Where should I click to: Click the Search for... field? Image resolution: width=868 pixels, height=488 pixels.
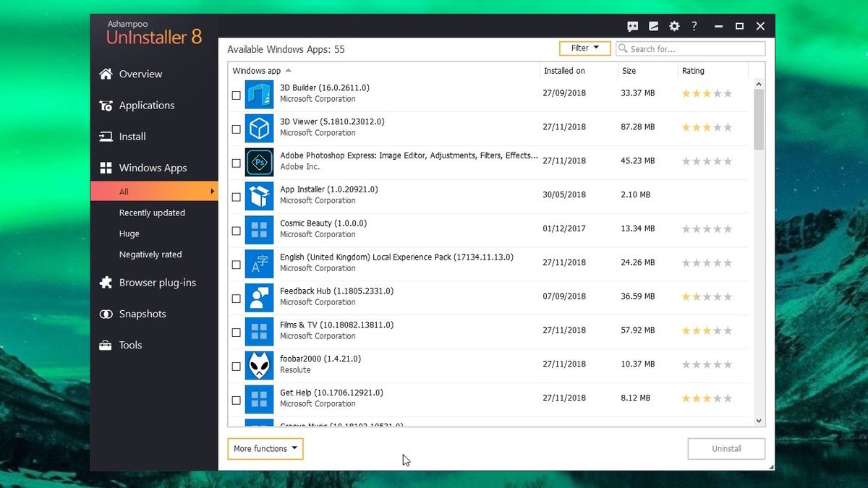coord(691,48)
